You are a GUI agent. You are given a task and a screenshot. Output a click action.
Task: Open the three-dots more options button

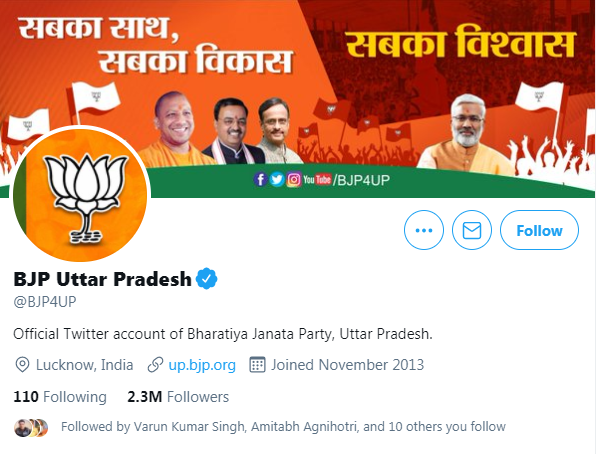(424, 230)
